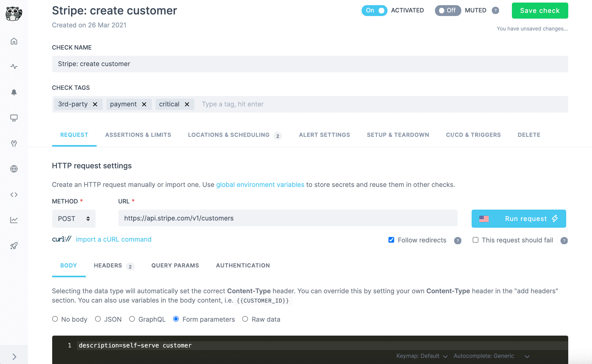Screen dimensions: 592x364
Task: Enable the MUTED toggle
Action: tap(448, 11)
